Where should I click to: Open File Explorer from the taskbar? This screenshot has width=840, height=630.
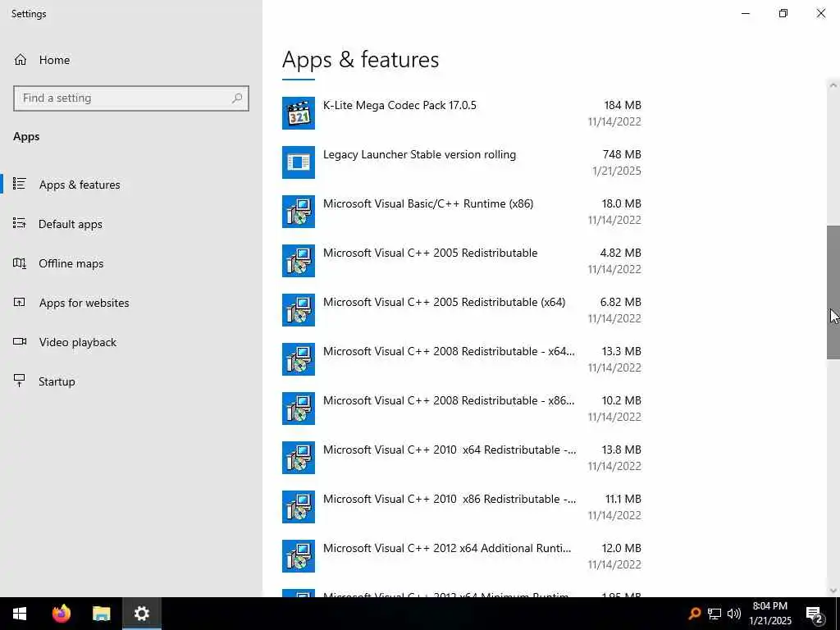[101, 614]
